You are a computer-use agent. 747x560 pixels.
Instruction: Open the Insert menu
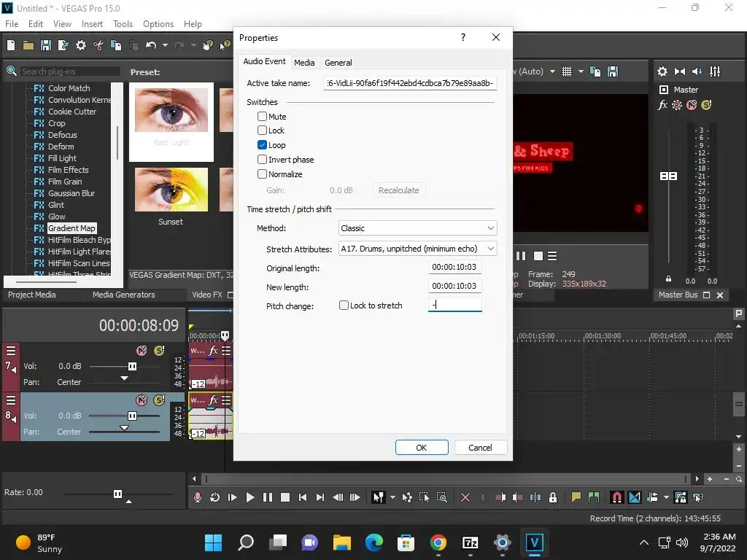click(x=92, y=24)
